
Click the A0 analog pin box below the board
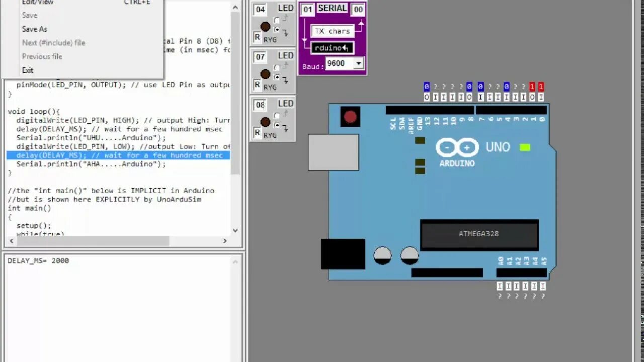500,286
